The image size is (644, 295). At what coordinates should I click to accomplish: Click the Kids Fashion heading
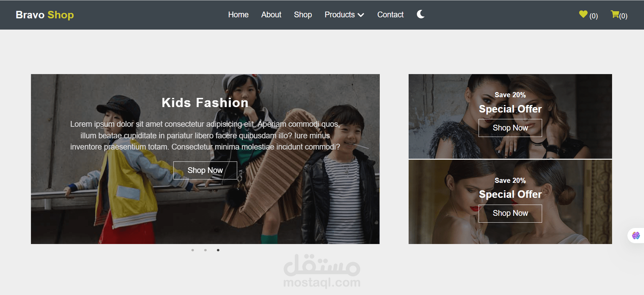(x=205, y=103)
